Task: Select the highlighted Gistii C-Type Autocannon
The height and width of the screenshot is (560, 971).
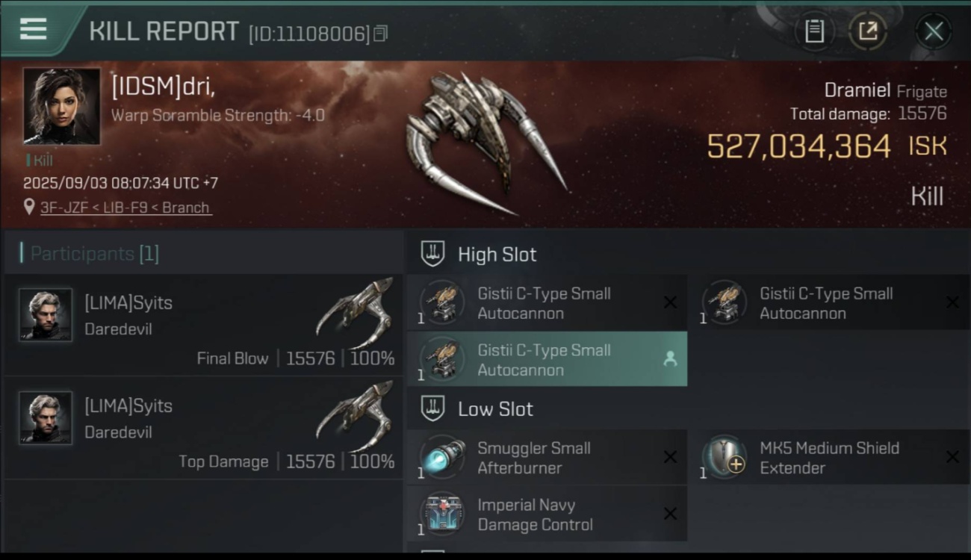Action: (547, 359)
